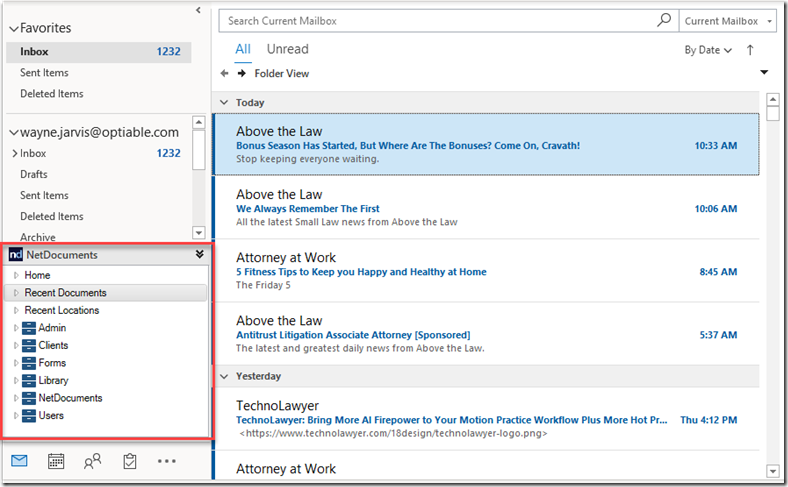Open the Drafts folder
The image size is (788, 487).
tap(34, 174)
